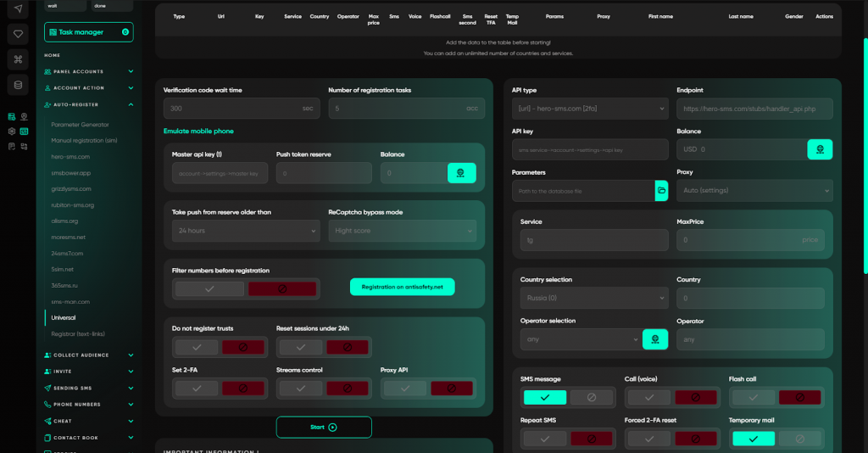Open hero-sms.com in the sidebar menu
The width and height of the screenshot is (868, 453).
tap(70, 157)
